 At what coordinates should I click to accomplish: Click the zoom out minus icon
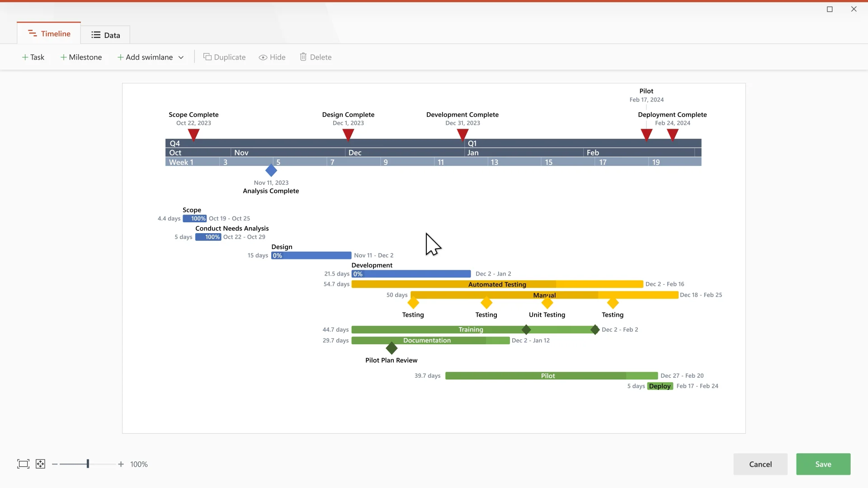[x=55, y=464]
